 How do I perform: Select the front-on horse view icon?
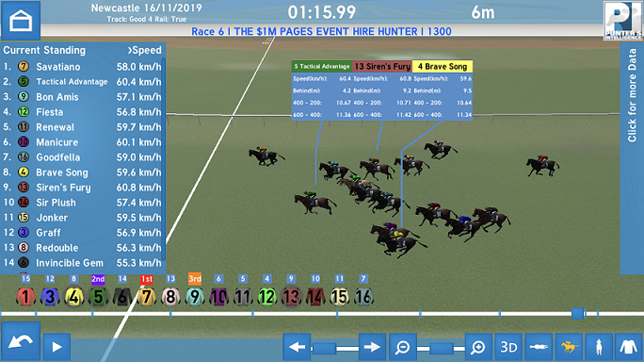click(x=599, y=347)
